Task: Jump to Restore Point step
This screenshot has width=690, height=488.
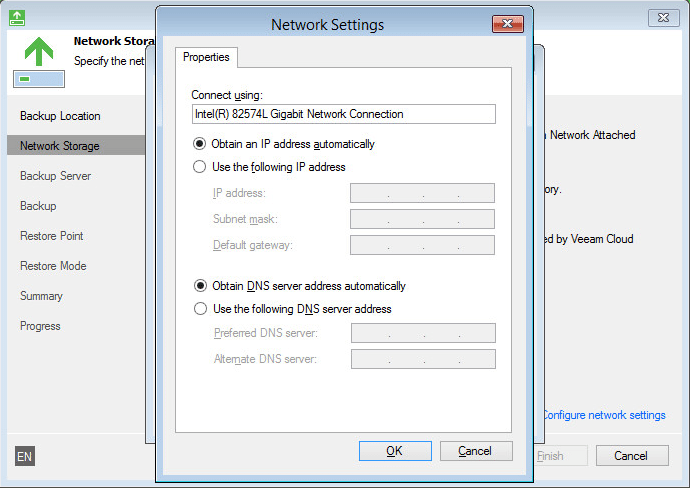Action: pyautogui.click(x=52, y=236)
